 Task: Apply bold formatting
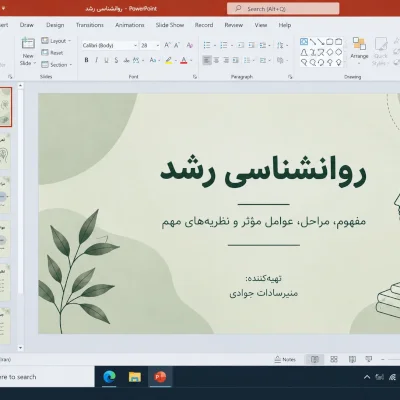point(86,60)
